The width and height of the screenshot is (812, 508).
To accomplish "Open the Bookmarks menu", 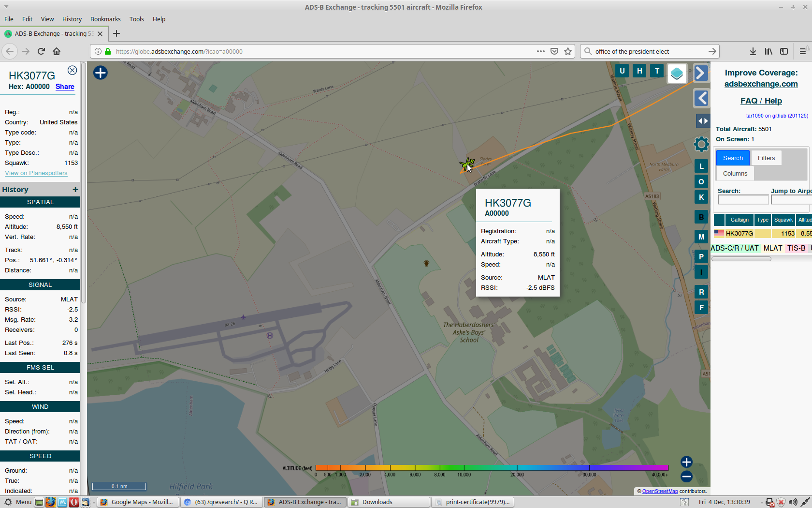I will [x=105, y=19].
